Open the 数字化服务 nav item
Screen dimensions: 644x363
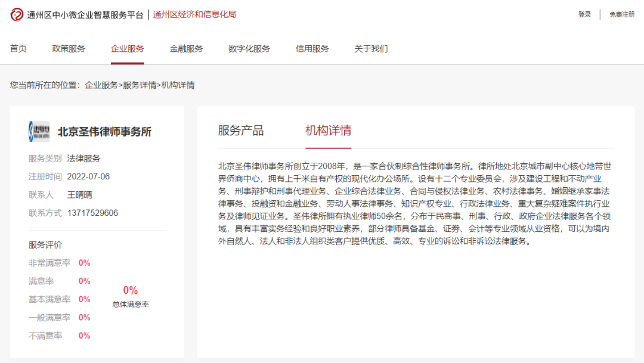coord(249,48)
